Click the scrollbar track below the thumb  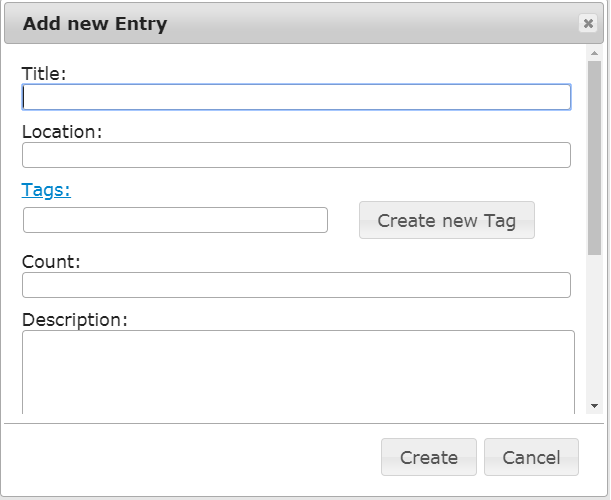coord(594,330)
